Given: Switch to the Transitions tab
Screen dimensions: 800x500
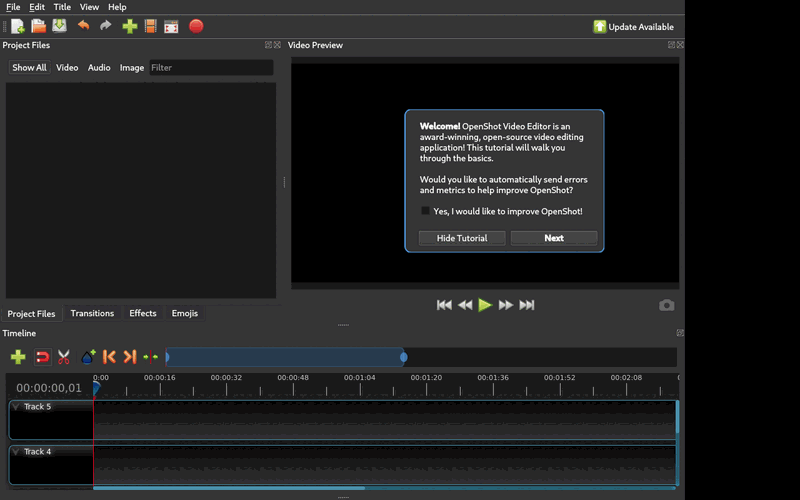Looking at the screenshot, I should click(92, 313).
